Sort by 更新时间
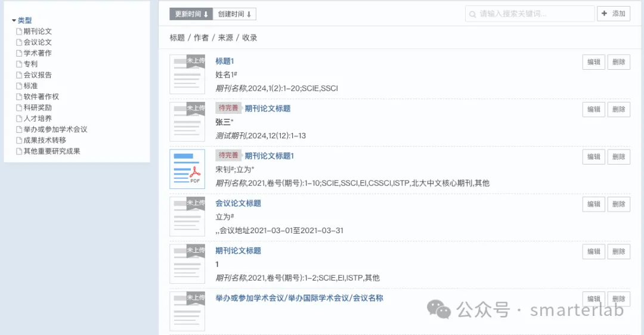This screenshot has height=335, width=644. tap(191, 14)
